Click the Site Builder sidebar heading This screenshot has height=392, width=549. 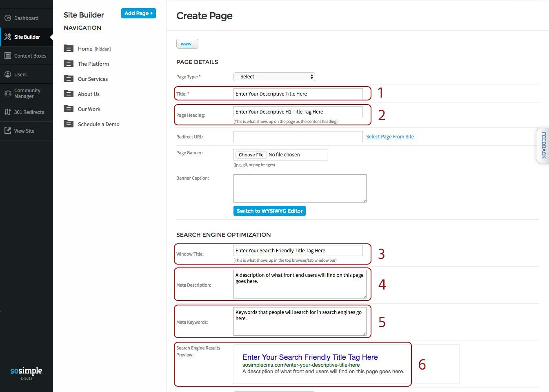(x=84, y=15)
